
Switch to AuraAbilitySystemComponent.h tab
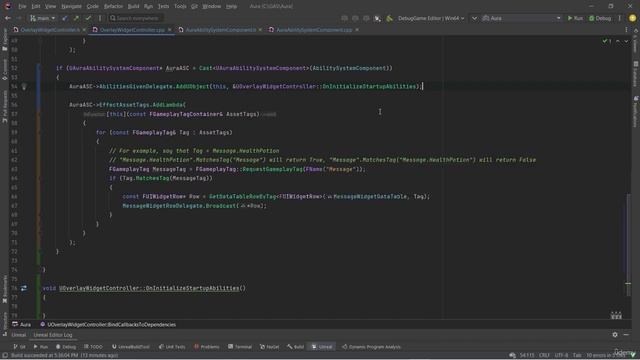click(220, 30)
